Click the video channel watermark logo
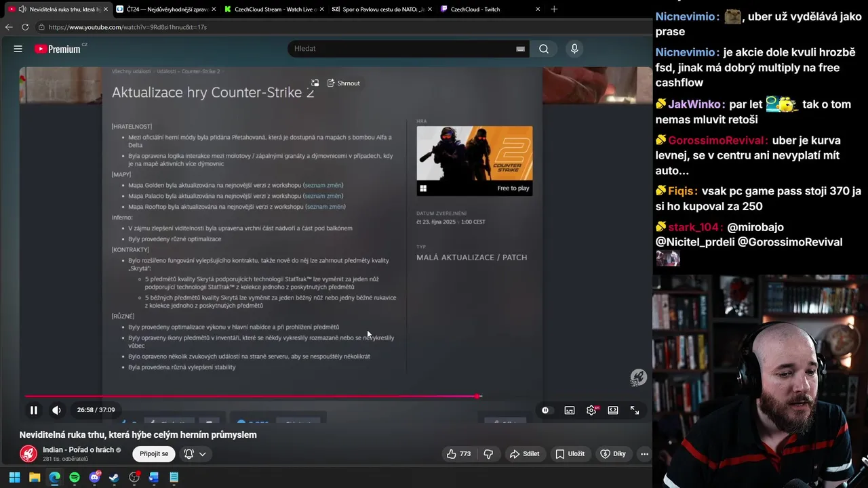The height and width of the screenshot is (488, 868). click(638, 378)
